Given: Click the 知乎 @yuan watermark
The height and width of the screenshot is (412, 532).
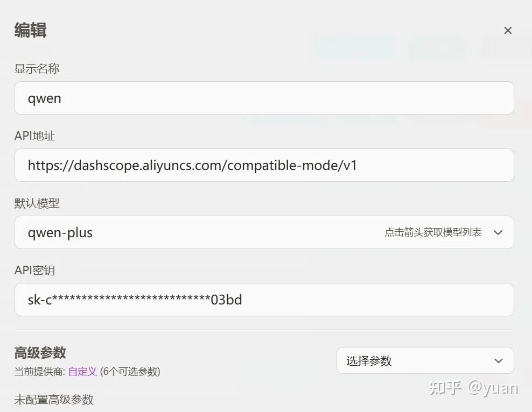Looking at the screenshot, I should [474, 388].
